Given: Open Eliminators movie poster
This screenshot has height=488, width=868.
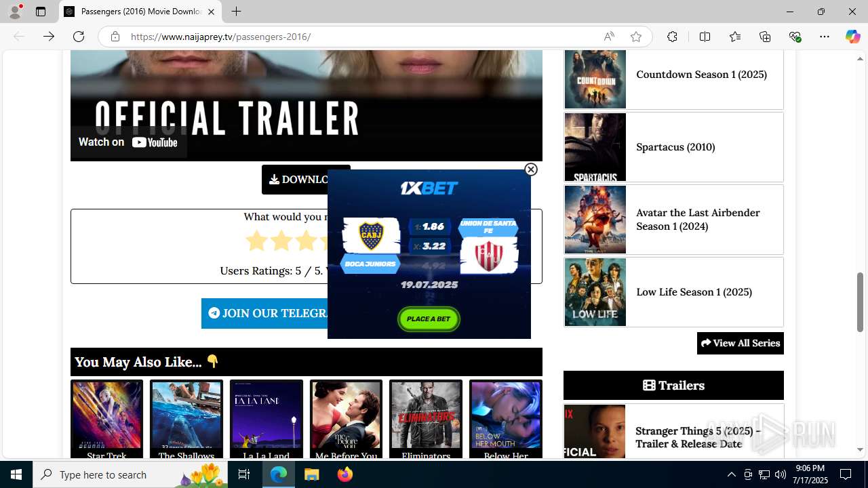Looking at the screenshot, I should tap(425, 415).
